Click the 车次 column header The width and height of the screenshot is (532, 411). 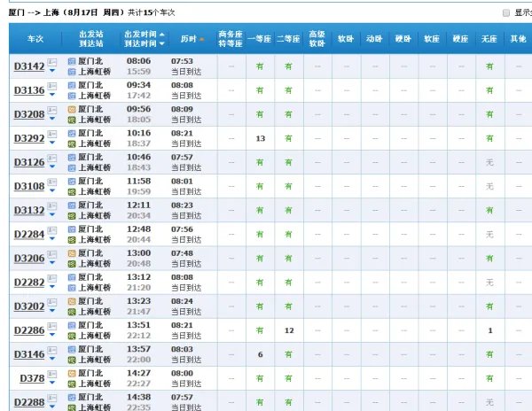tap(35, 39)
